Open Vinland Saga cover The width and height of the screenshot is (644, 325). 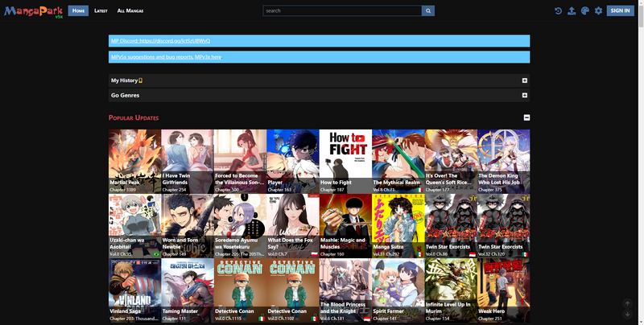(x=134, y=290)
